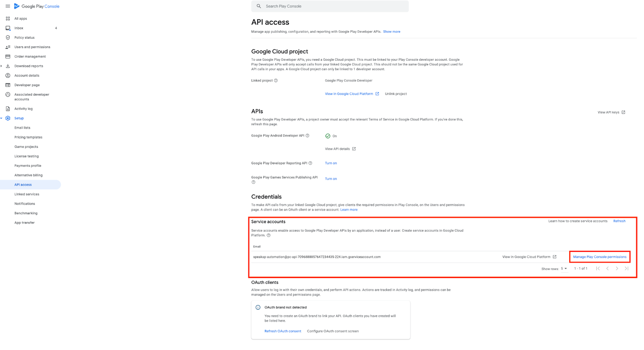Viewport: 644px width, 350px height.
Task: Click Manage Play Console permissions
Action: click(600, 257)
